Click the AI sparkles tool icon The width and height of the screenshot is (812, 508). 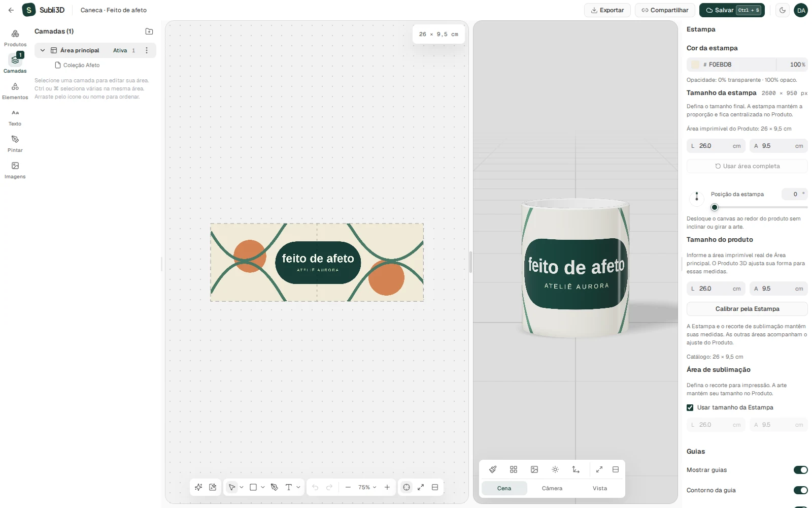[x=198, y=487]
